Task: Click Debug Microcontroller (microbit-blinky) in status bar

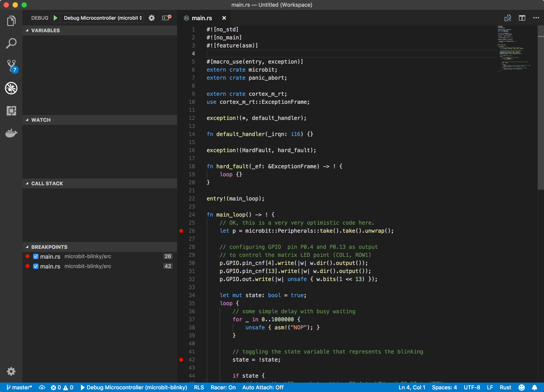Action: [x=134, y=388]
